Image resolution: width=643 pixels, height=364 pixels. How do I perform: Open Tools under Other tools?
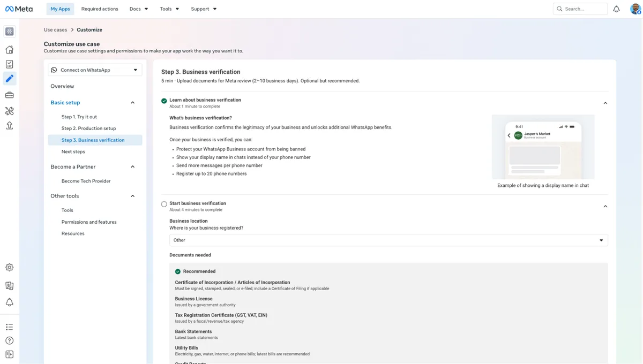[x=68, y=210]
